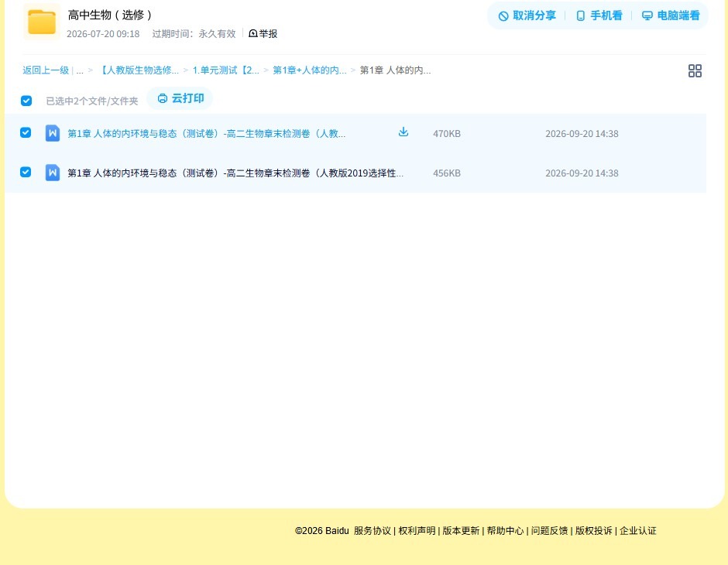Click the 已选中2个文件/文件夹 selection label
This screenshot has height=565, width=728.
coord(92,101)
